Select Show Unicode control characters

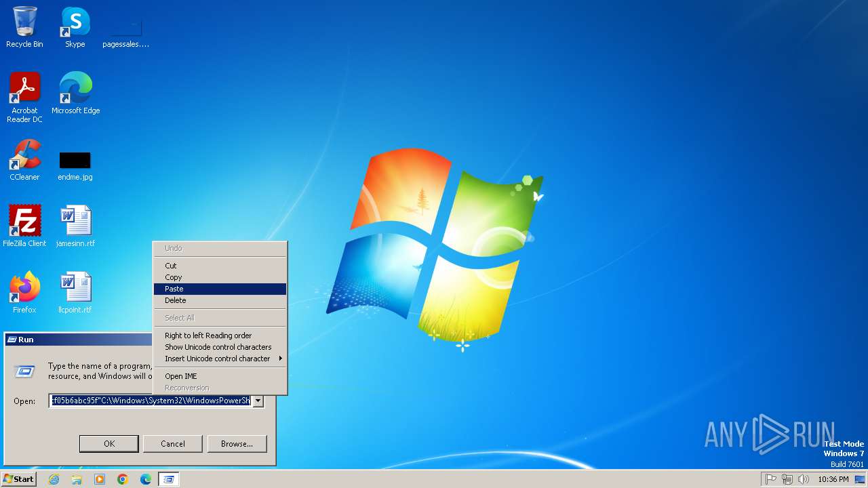220,347
